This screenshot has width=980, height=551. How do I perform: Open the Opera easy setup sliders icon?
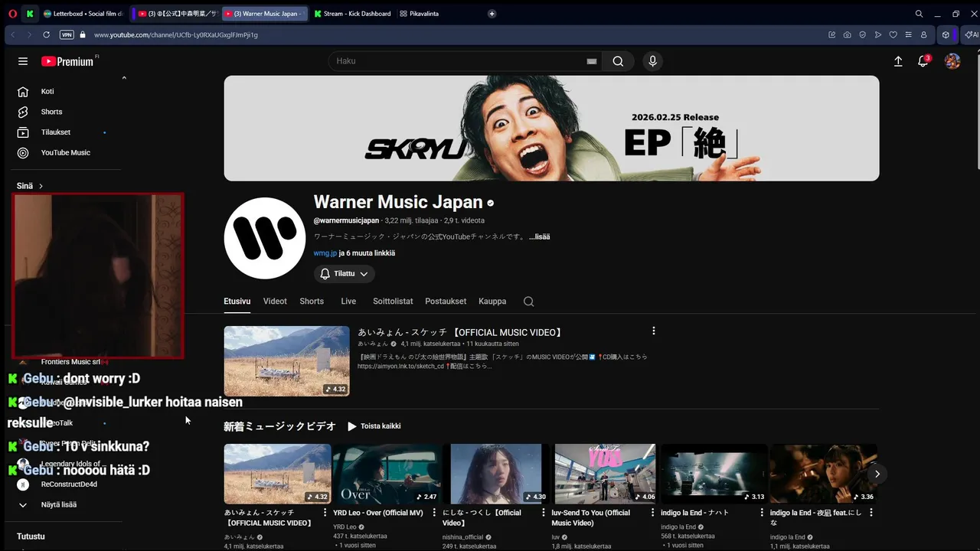[908, 34]
